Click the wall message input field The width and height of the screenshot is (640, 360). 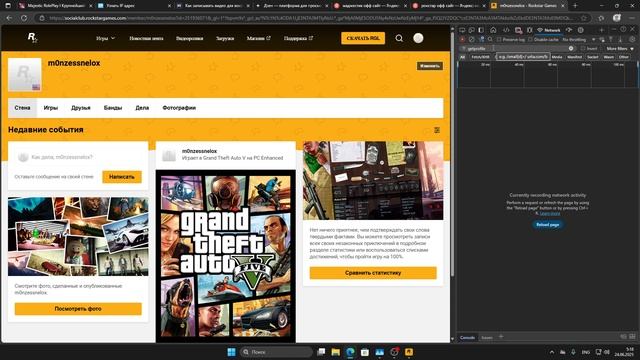[78, 157]
